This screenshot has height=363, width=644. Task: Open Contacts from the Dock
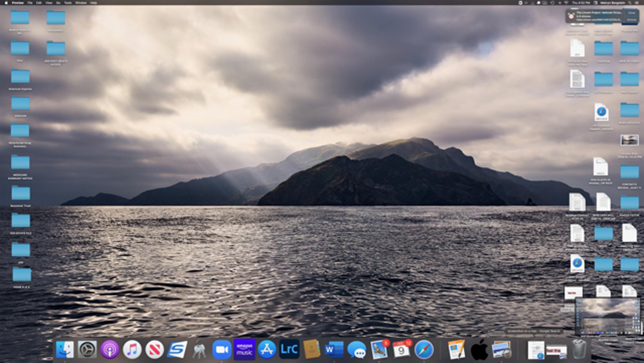(311, 349)
